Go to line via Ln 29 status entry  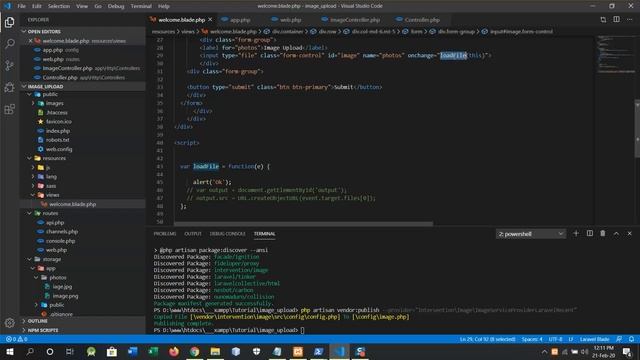pyautogui.click(x=487, y=339)
